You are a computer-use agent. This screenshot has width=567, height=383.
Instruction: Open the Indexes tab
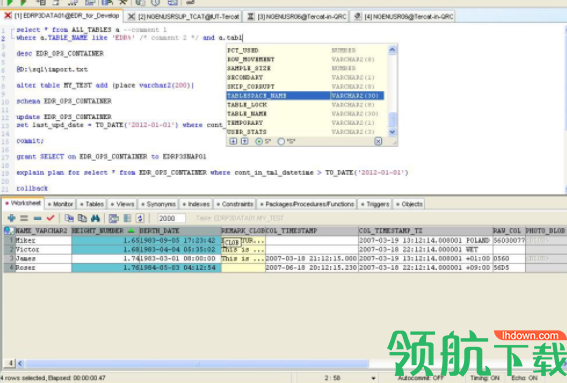196,204
